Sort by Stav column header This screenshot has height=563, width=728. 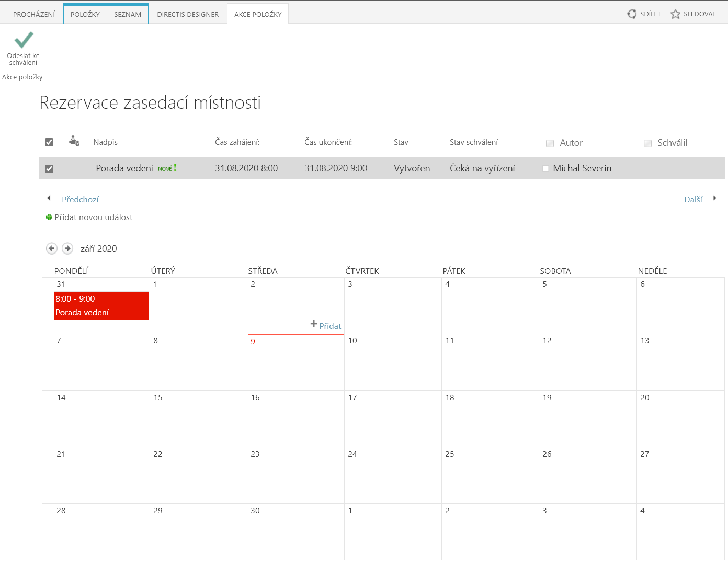click(x=401, y=142)
